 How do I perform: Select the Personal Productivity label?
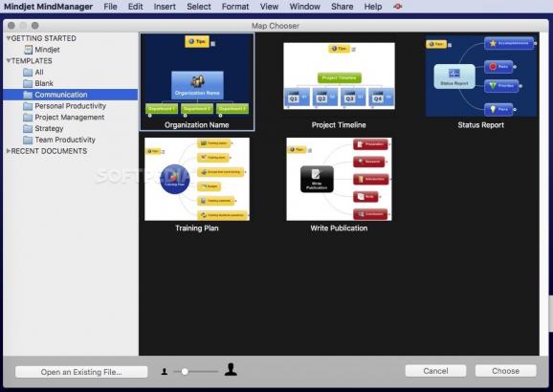[x=70, y=106]
